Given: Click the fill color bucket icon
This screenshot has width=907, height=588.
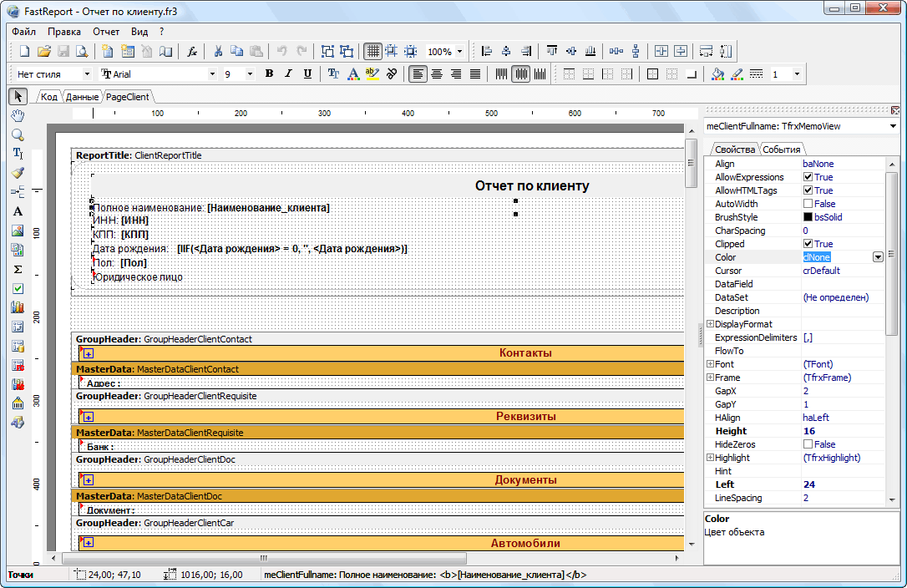Looking at the screenshot, I should point(718,73).
